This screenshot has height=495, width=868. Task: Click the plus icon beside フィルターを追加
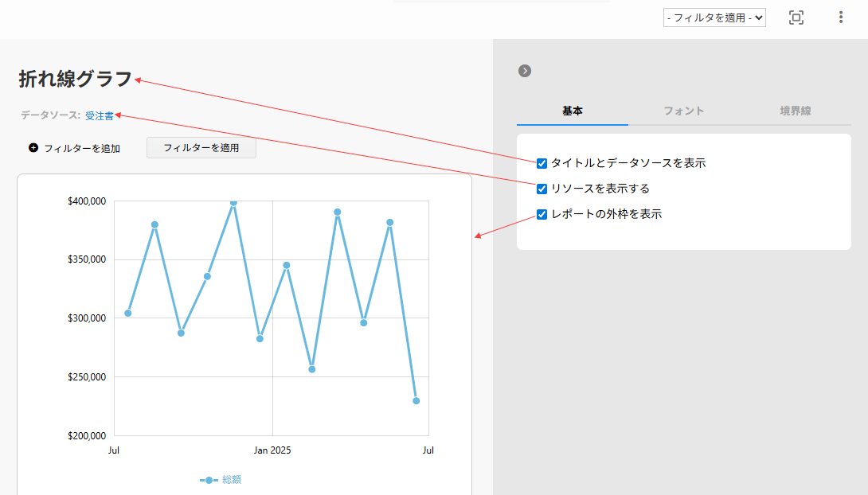tap(33, 148)
